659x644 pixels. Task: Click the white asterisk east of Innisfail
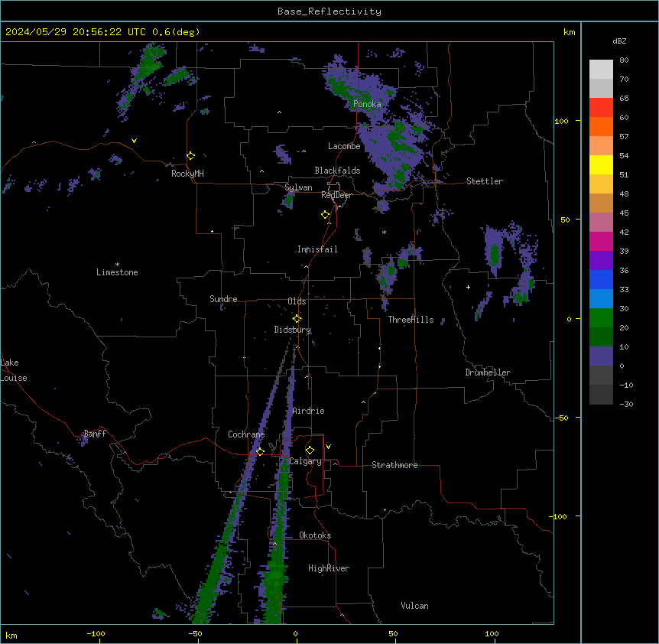(384, 232)
